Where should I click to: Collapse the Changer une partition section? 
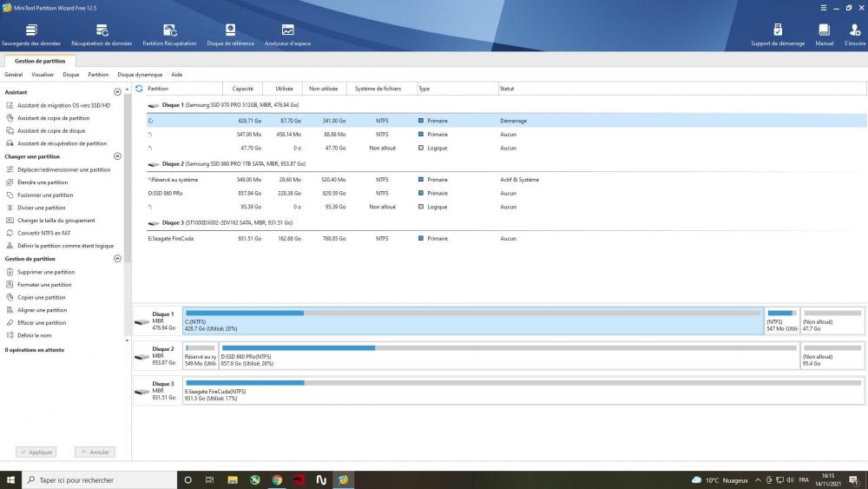coord(118,156)
